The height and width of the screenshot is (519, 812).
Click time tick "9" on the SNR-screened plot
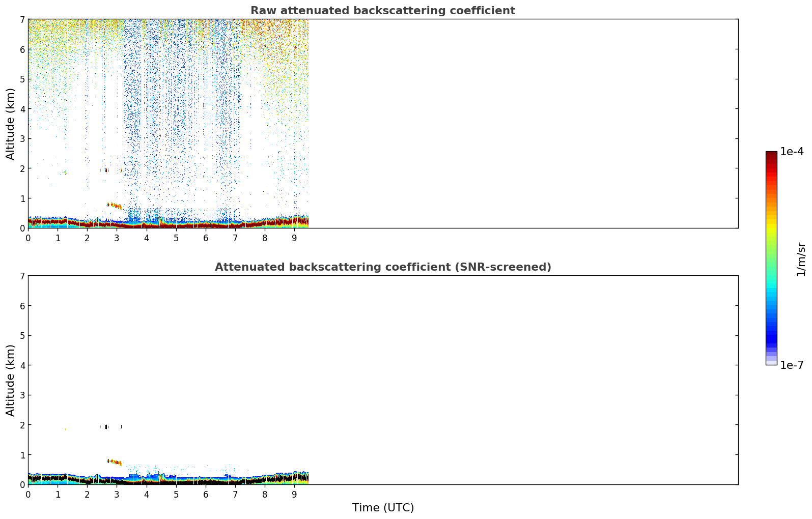coord(294,494)
